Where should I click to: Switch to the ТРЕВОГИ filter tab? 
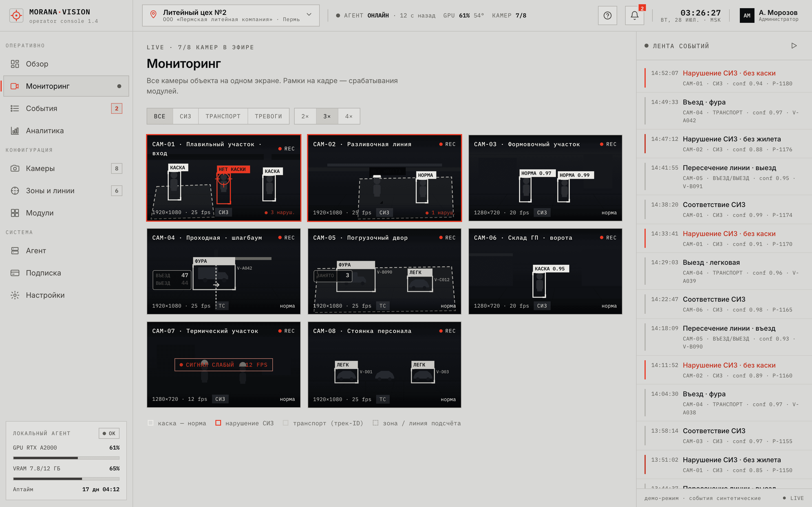click(x=268, y=116)
